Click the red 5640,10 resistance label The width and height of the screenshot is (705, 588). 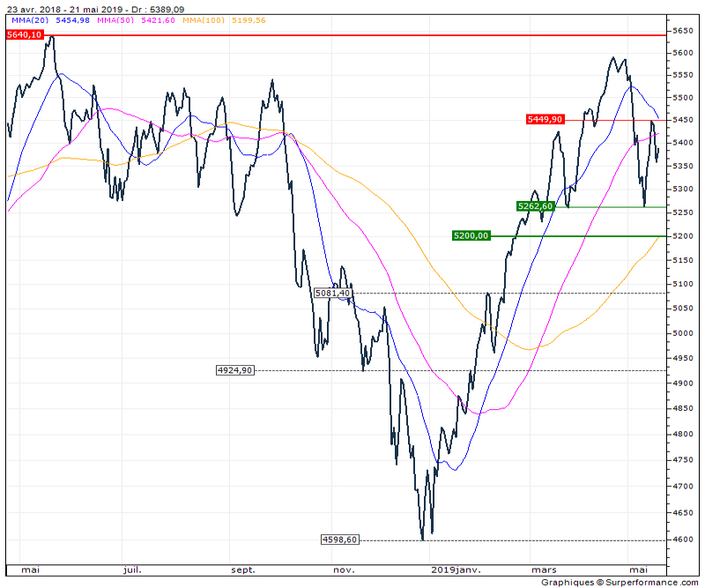(25, 34)
